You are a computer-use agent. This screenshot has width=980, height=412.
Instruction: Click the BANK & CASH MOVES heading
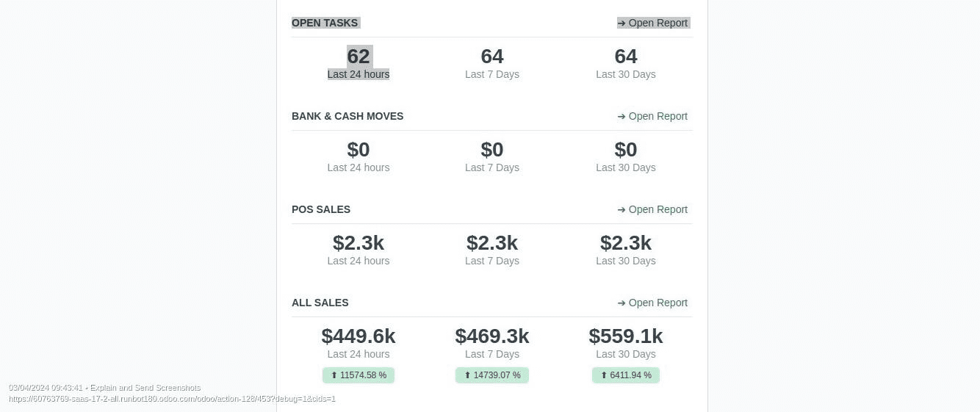click(347, 116)
